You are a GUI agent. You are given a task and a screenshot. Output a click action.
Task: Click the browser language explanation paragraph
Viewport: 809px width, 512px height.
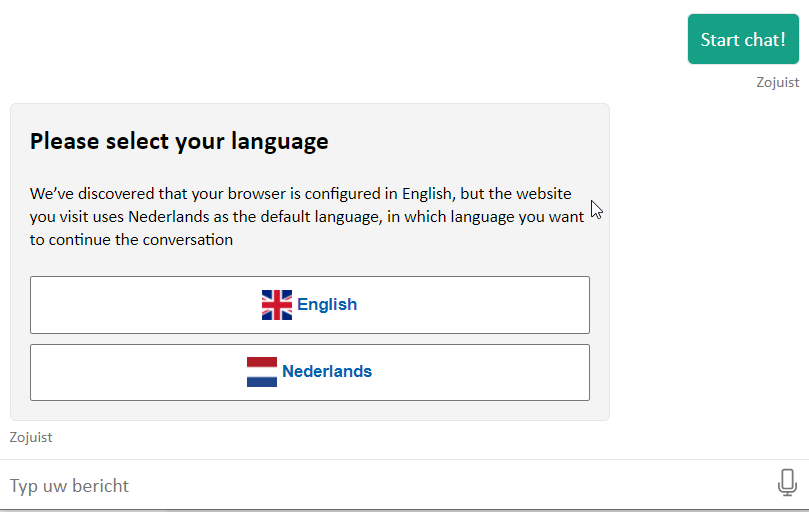coord(300,217)
